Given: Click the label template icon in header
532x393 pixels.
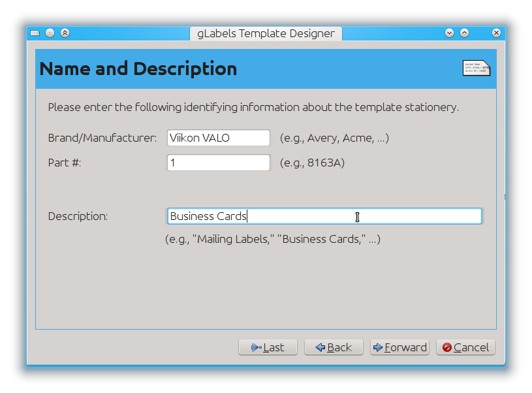Looking at the screenshot, I should point(477,68).
